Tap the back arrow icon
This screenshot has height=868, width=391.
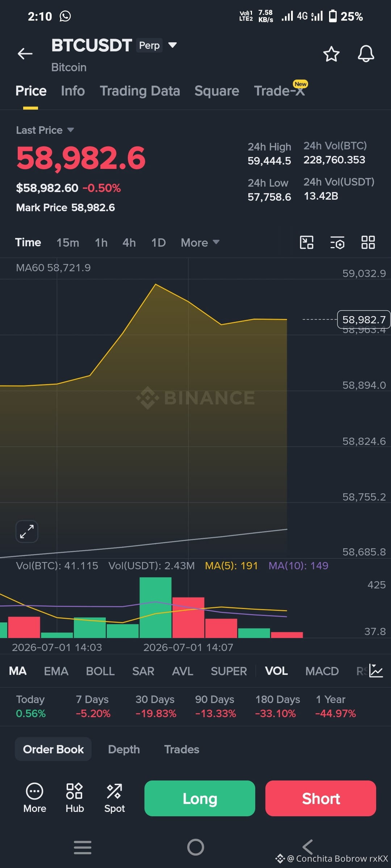(x=25, y=54)
